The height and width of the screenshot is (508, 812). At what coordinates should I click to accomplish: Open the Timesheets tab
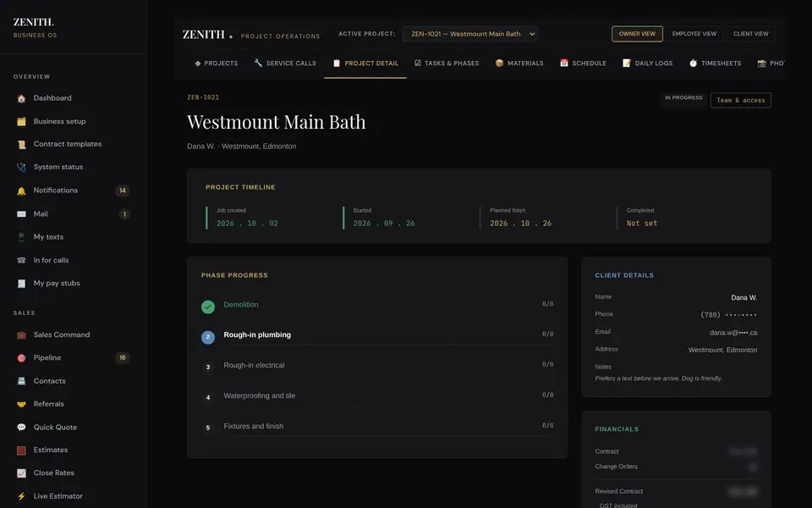716,63
